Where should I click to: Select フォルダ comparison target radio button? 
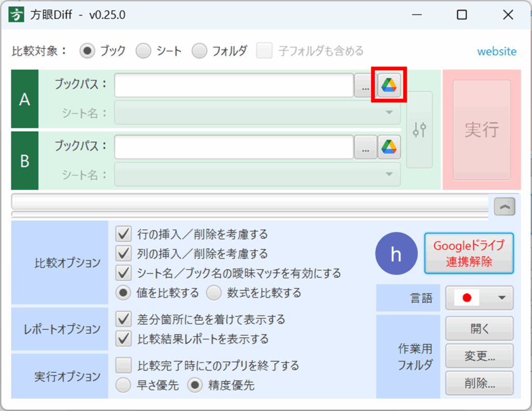[199, 51]
